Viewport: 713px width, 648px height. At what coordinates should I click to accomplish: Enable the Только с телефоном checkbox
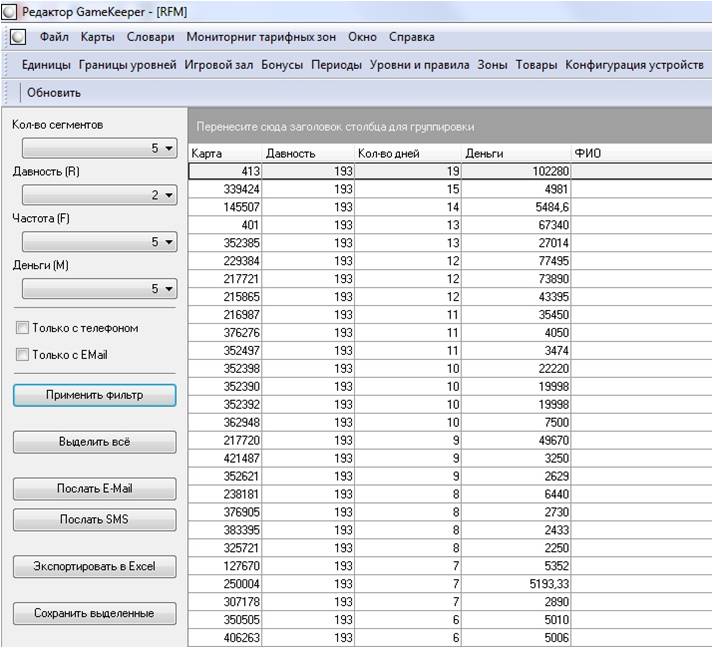(x=22, y=327)
